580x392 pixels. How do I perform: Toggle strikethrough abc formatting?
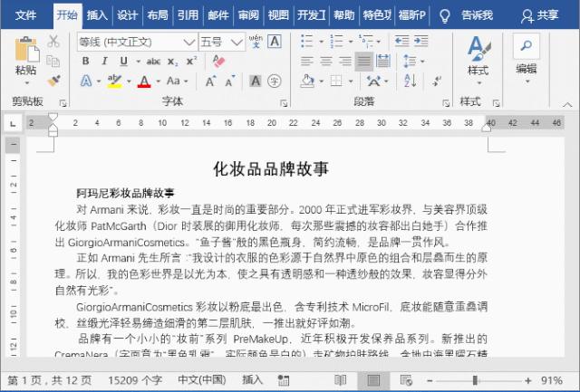coord(153,62)
